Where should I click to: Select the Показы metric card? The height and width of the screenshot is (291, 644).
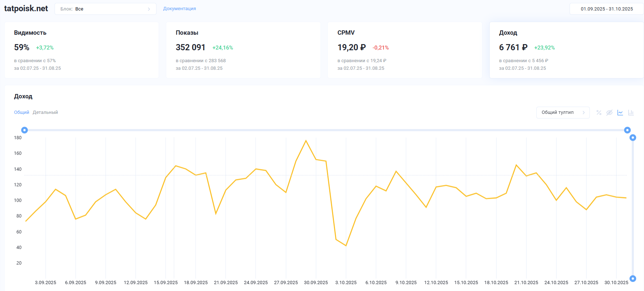pyautogui.click(x=243, y=50)
